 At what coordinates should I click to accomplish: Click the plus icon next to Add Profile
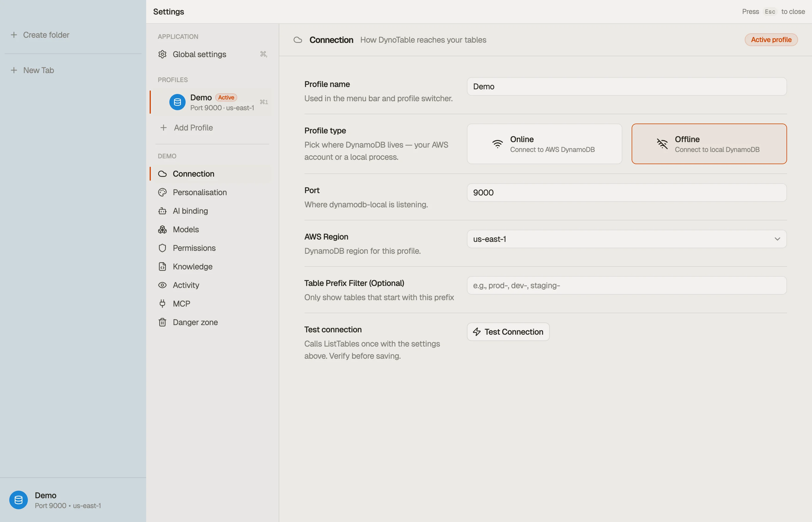pos(164,127)
